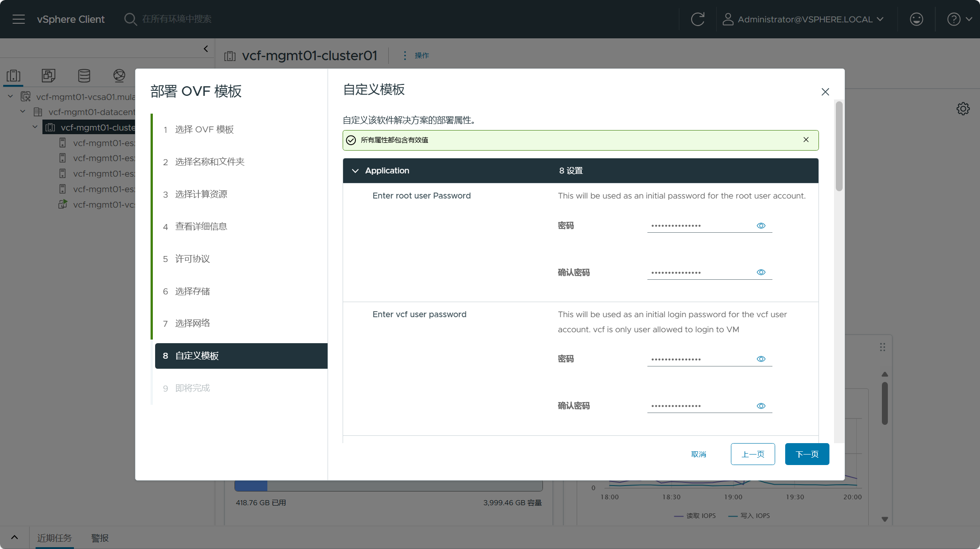Reveal root confirm password with eye icon
This screenshot has width=980, height=549.
761,272
